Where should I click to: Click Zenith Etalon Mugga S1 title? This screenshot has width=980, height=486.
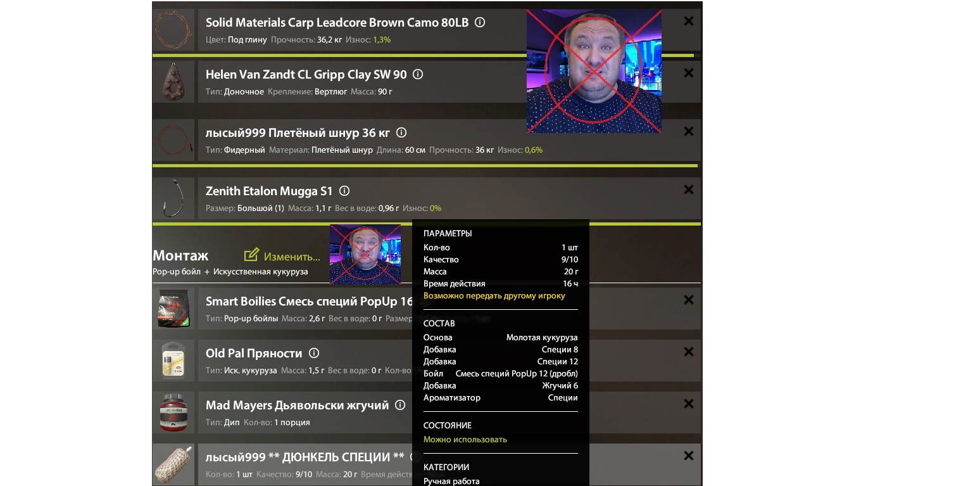269,191
